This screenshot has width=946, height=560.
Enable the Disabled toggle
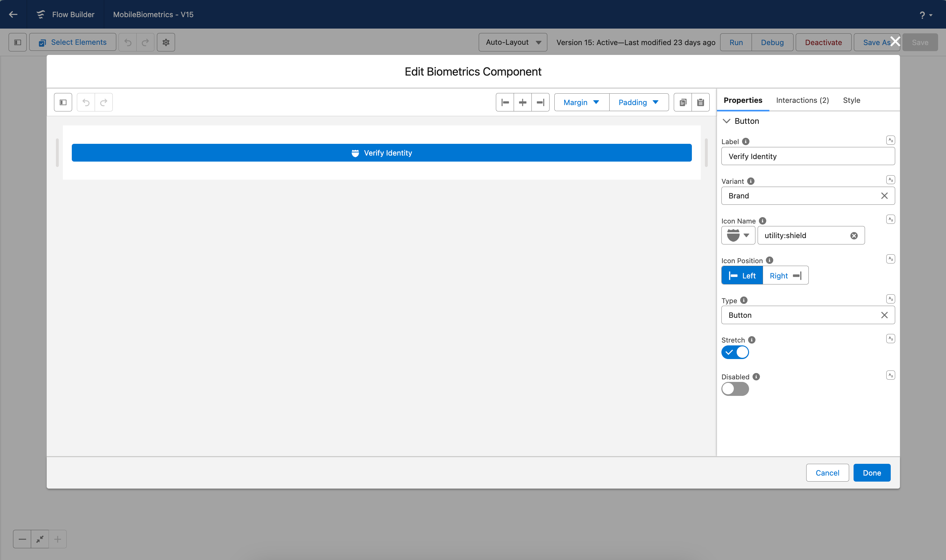click(735, 389)
